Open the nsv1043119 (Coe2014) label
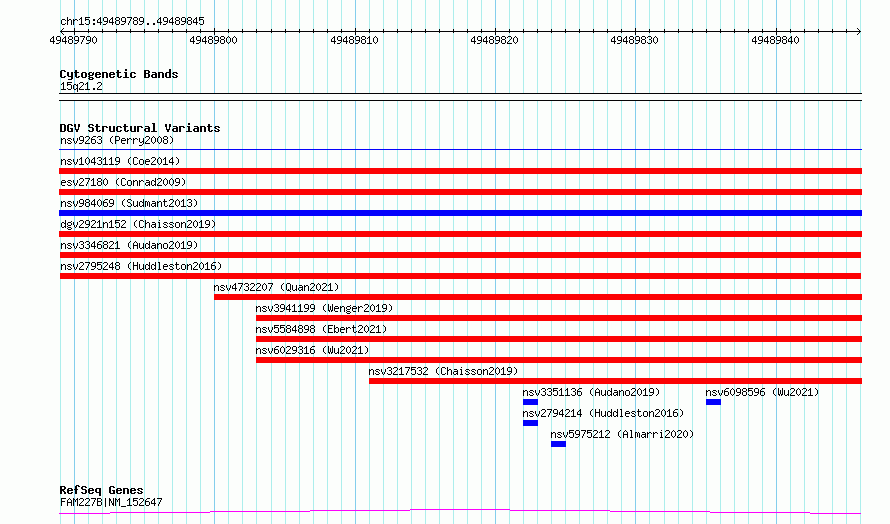This screenshot has width=890, height=524. point(120,161)
